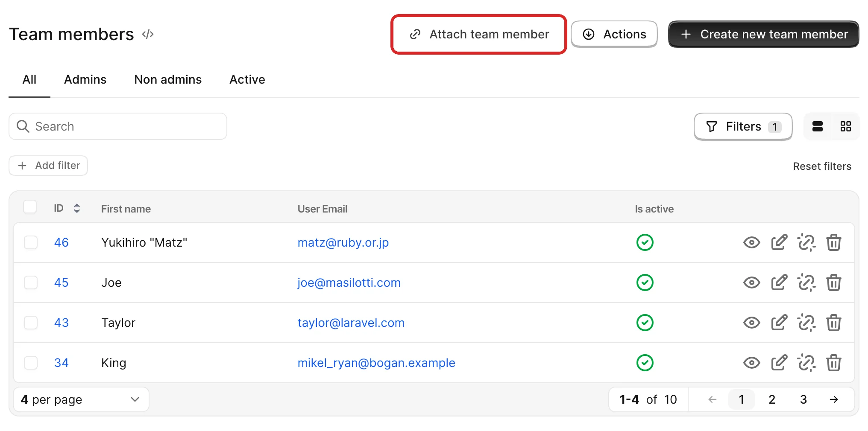Switch to the Admins tab
The image size is (868, 431).
(85, 79)
